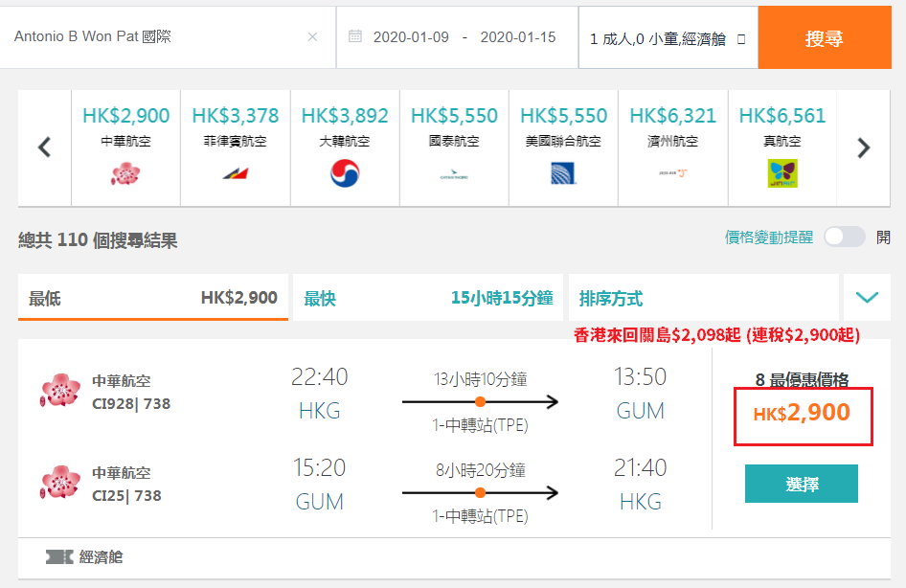Click the 8小時20分鐘 duration label
Image resolution: width=906 pixels, height=588 pixels.
[480, 470]
